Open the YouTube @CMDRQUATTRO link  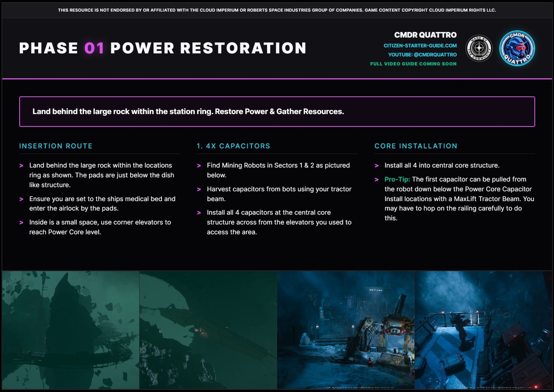point(422,55)
